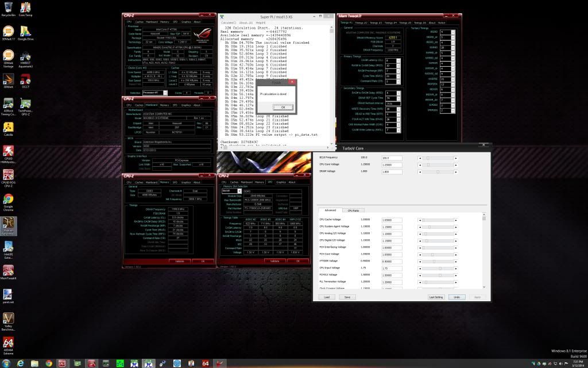588x368 pixels.
Task: Open the CPUID ROG CPU-Z desktop shortcut
Action: pyautogui.click(x=8, y=179)
